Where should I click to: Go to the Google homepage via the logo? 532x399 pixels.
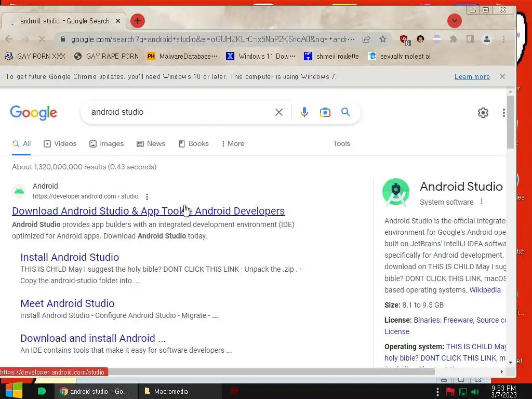tap(34, 113)
